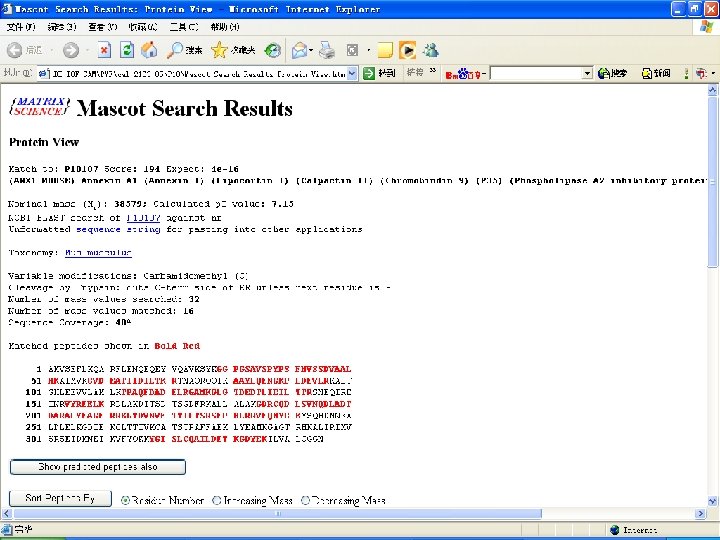Viewport: 720px width, 540px height.
Task: Click the 'Sequence Coverage' text line
Action: click(x=70, y=322)
